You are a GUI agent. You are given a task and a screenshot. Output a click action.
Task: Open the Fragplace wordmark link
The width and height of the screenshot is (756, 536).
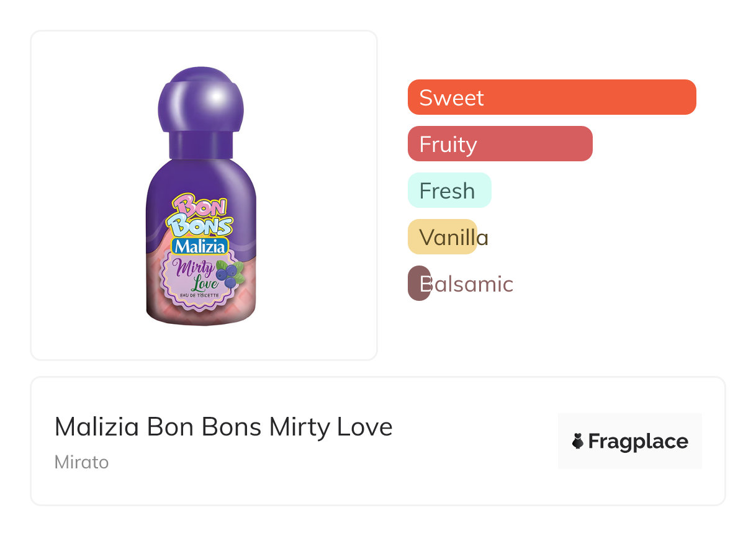(637, 441)
